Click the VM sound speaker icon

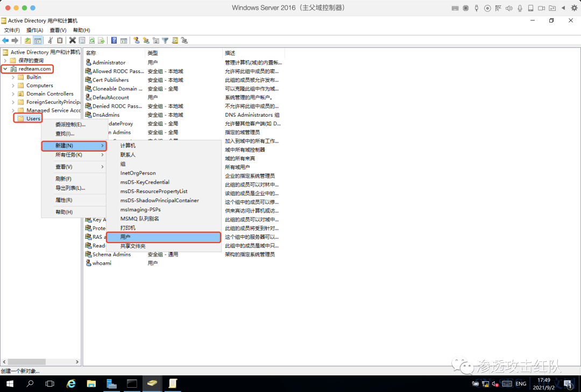pos(509,8)
